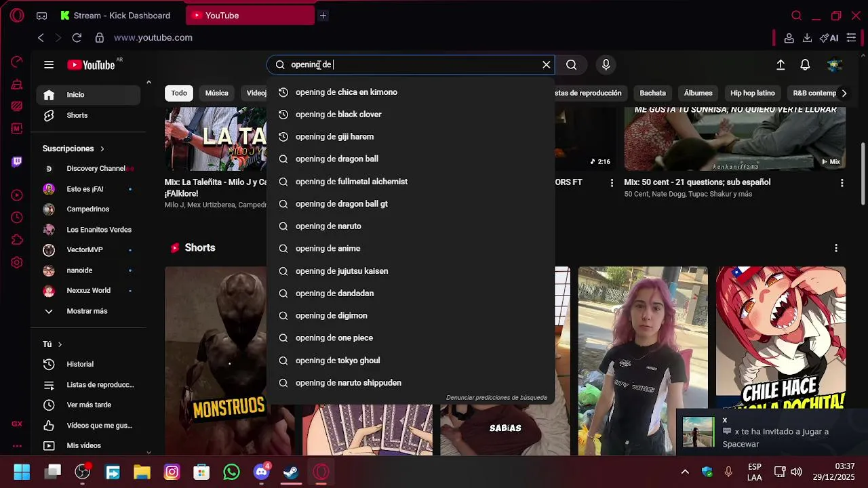
Task: Choose suggestion opening de chica en kimono
Action: pos(410,92)
